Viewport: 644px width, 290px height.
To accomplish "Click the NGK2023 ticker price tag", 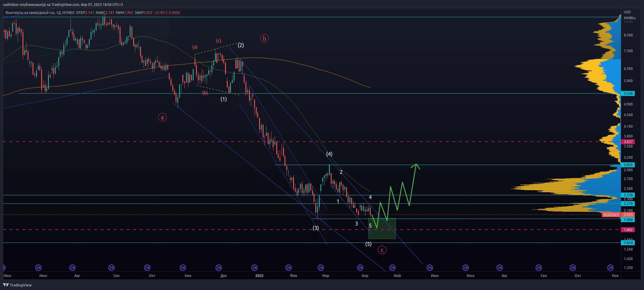I will point(611,215).
